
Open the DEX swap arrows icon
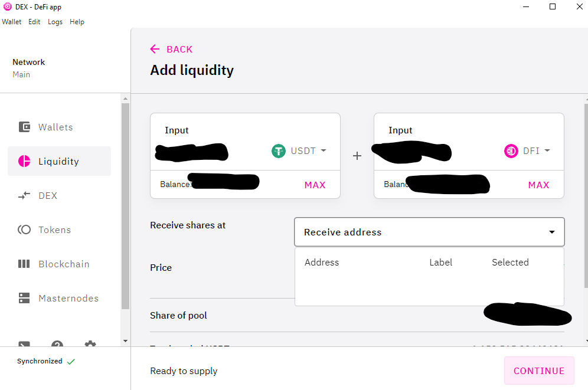point(24,195)
